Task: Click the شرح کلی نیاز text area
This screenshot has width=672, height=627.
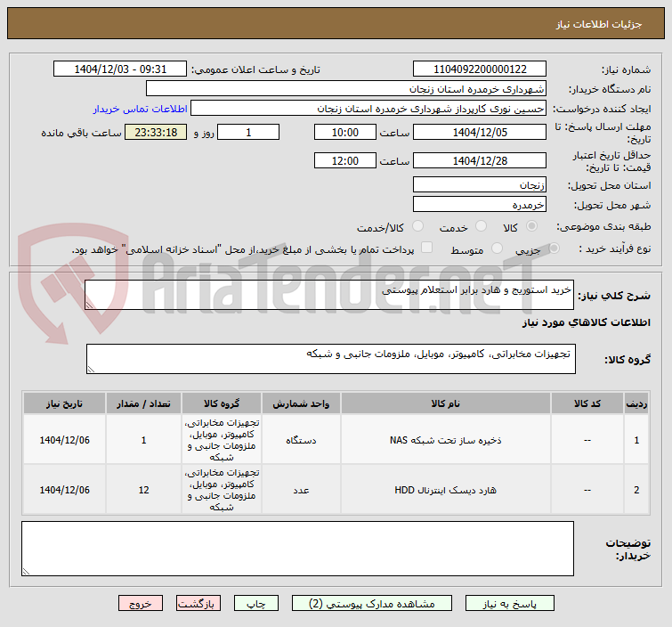Action: 329,295
